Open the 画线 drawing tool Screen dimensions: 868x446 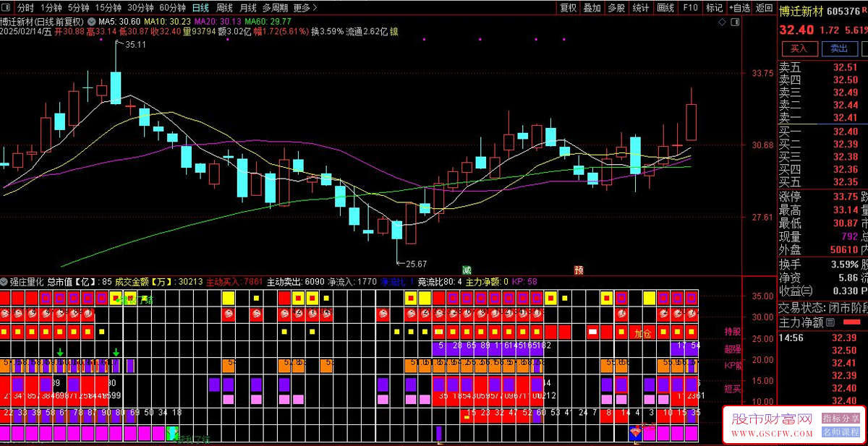point(665,8)
